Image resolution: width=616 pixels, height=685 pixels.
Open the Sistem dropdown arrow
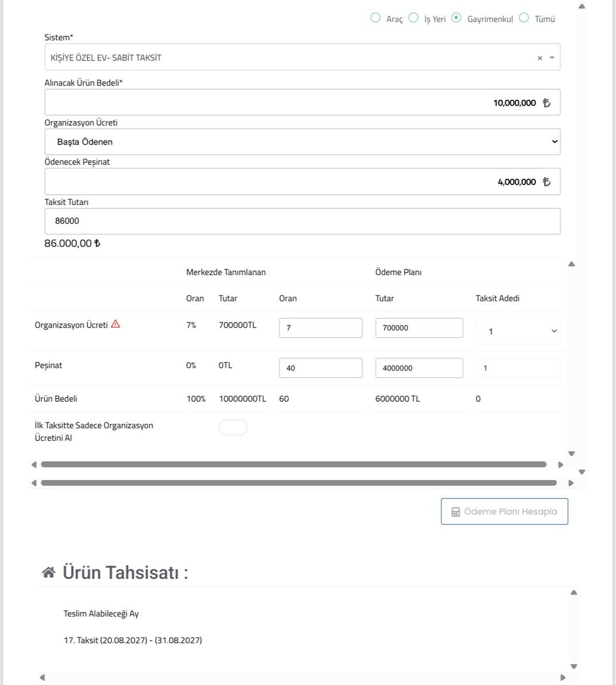click(552, 58)
